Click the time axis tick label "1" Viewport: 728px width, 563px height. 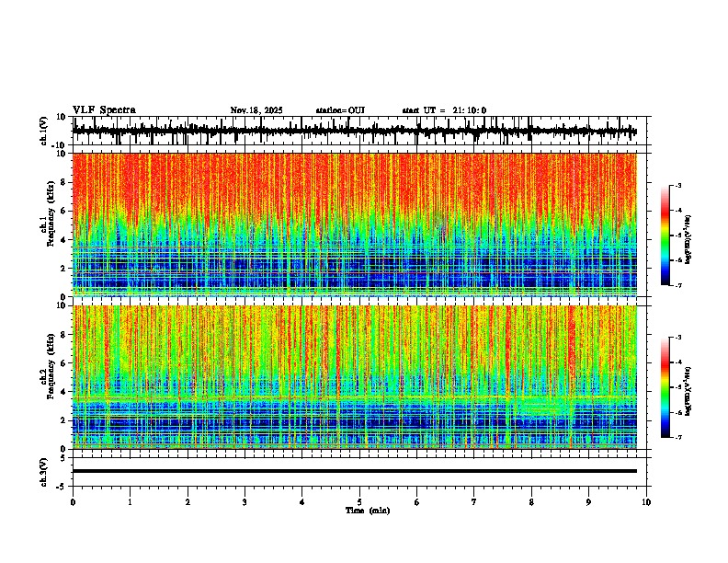tap(130, 502)
